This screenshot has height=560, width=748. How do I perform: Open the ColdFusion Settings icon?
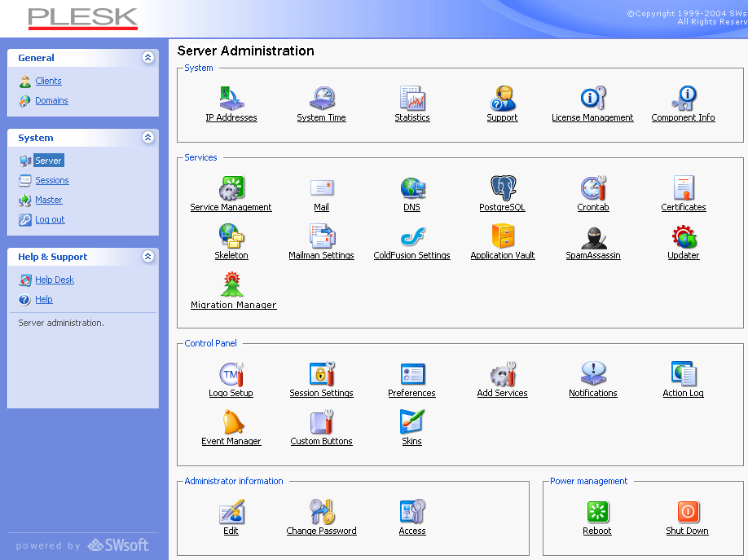[412, 236]
